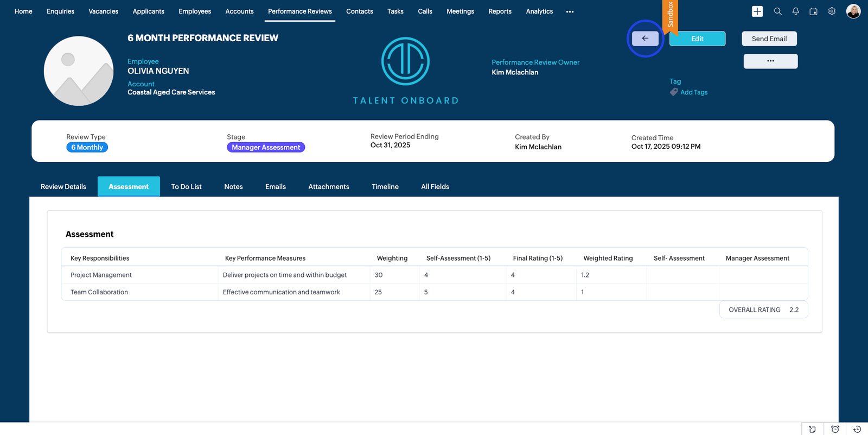
Task: Switch to the To Do List tab
Action: [x=186, y=186]
